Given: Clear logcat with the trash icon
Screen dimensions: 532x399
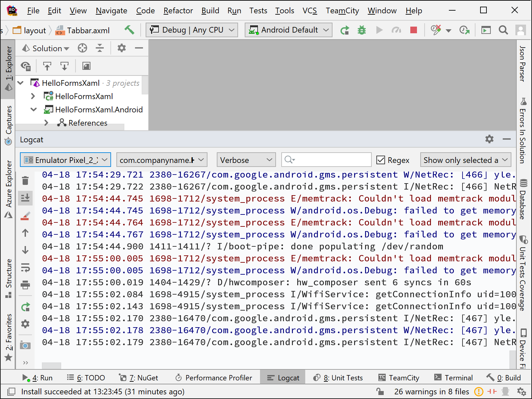Looking at the screenshot, I should click(x=25, y=181).
